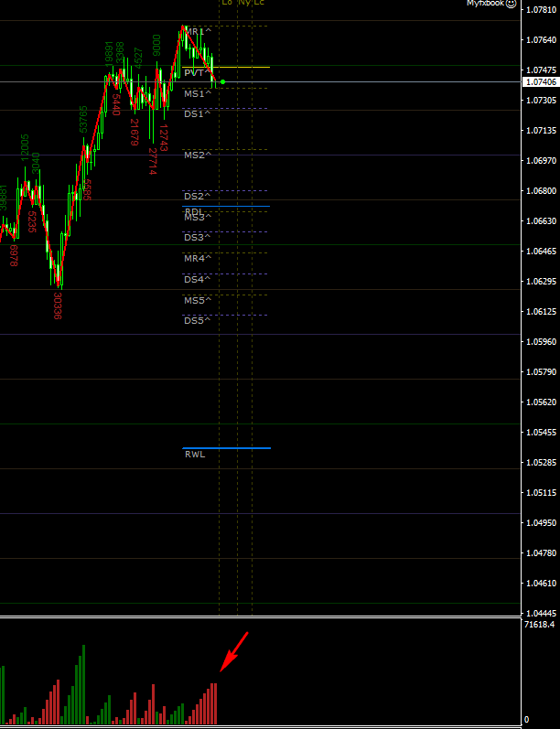Click swing volume label 5440
Viewport: 560px width, 729px height.
116,104
